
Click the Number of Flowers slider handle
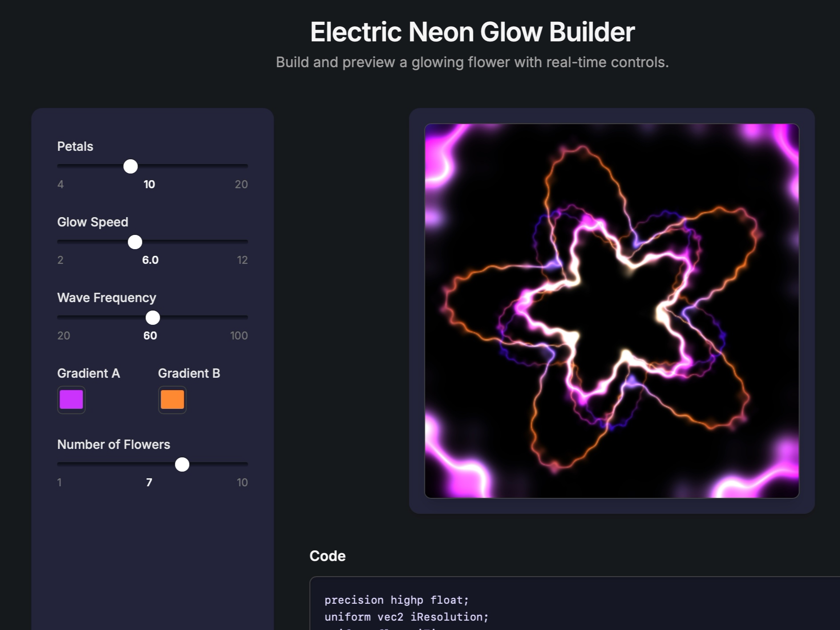182,464
